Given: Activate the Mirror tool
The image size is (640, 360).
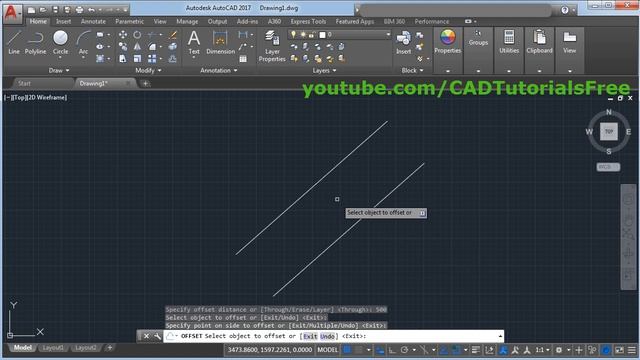Looking at the screenshot, I should (x=137, y=47).
